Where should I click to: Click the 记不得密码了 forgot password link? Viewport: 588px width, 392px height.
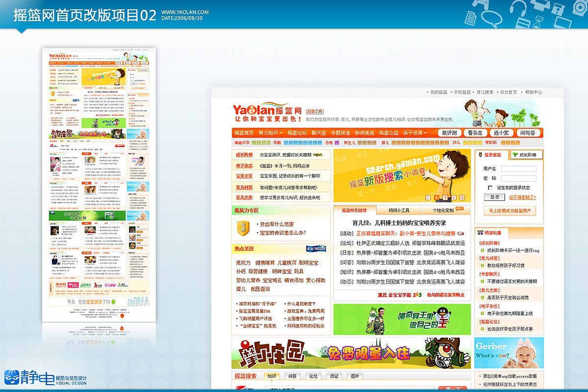pyautogui.click(x=522, y=197)
